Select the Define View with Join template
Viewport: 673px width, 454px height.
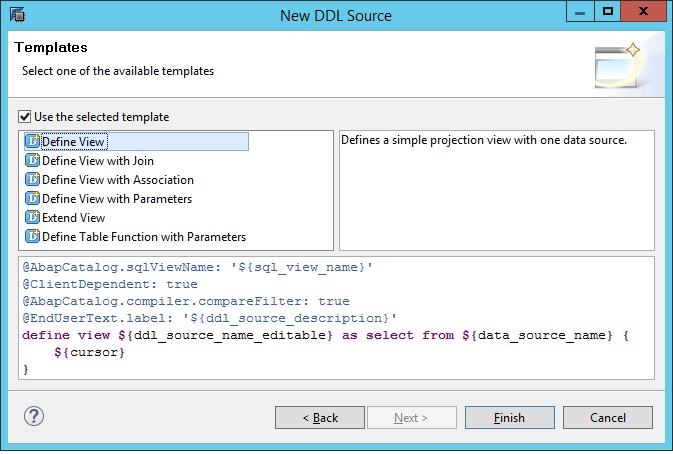coord(98,160)
